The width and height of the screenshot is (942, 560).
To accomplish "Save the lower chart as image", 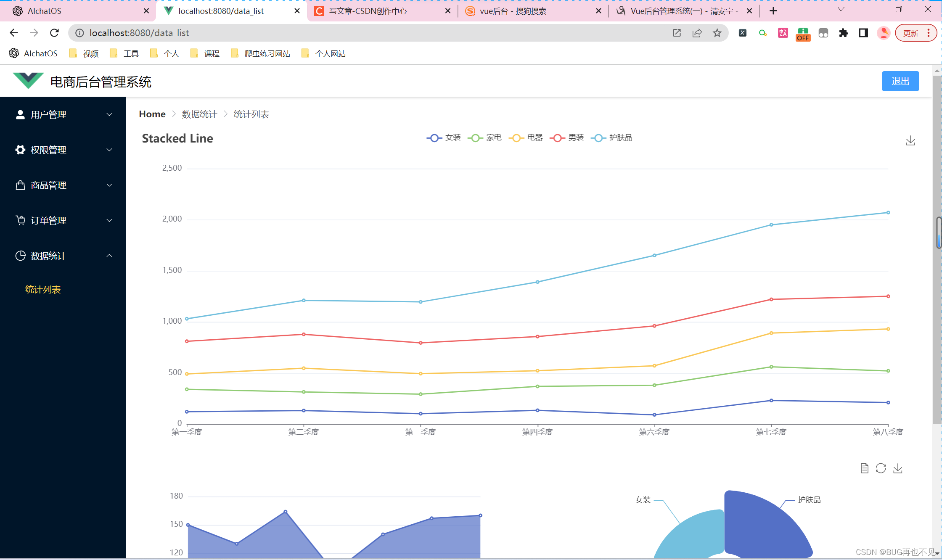I will click(898, 468).
